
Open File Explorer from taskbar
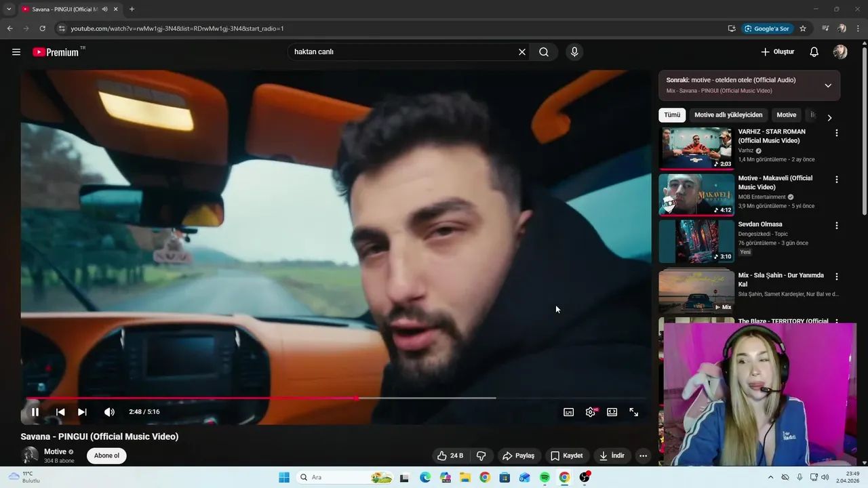[x=465, y=478]
